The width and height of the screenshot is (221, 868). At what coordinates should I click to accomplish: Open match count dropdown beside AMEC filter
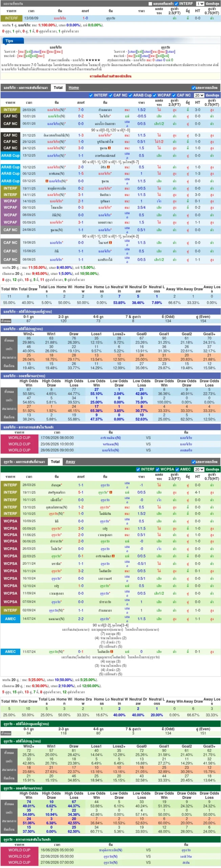coord(199,470)
